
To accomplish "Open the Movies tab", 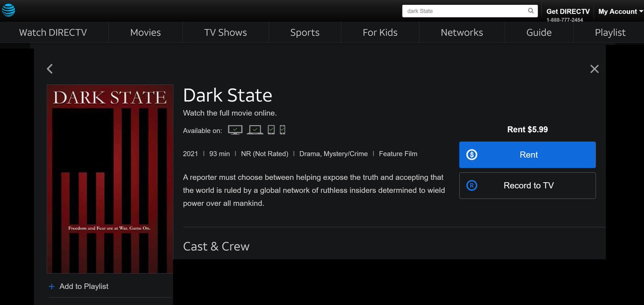I will coord(145,32).
